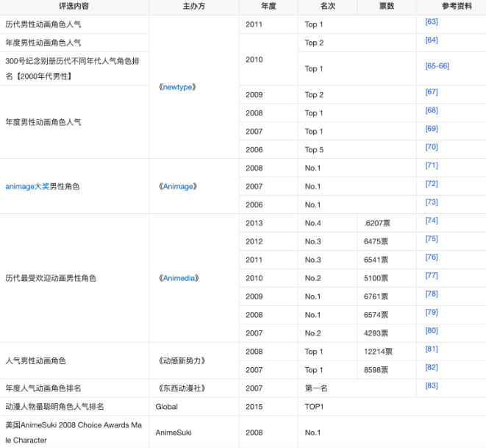Open reference [65-66]
Viewport: 486px width, 448px height.
[437, 65]
